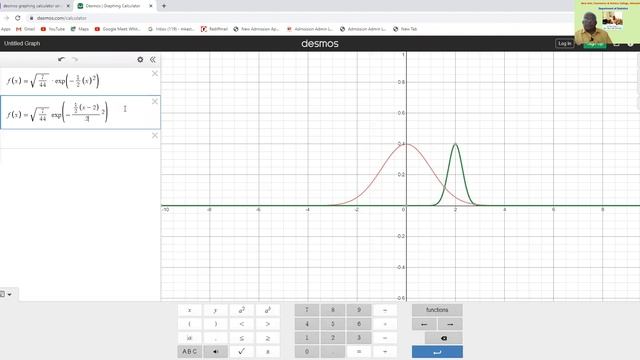Toggle the keypad audio speaker key
Viewport: 640px width, 360px height.
tap(216, 351)
